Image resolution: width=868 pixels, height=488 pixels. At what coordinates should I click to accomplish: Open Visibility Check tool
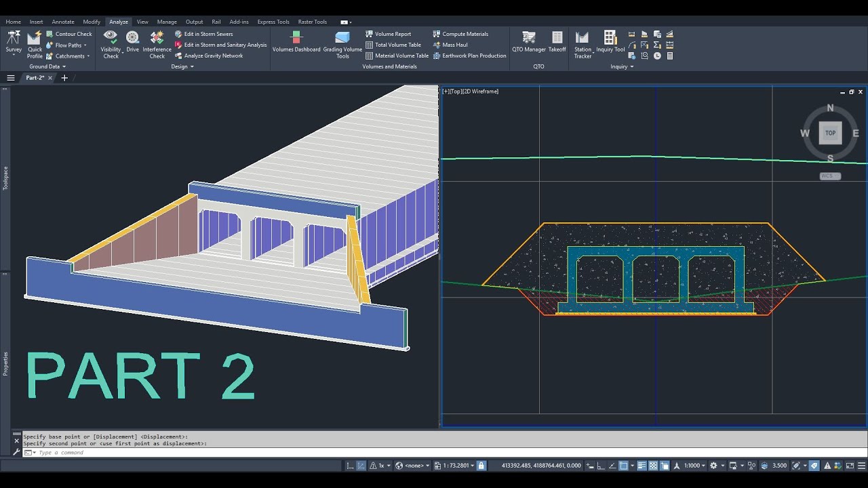(x=111, y=45)
